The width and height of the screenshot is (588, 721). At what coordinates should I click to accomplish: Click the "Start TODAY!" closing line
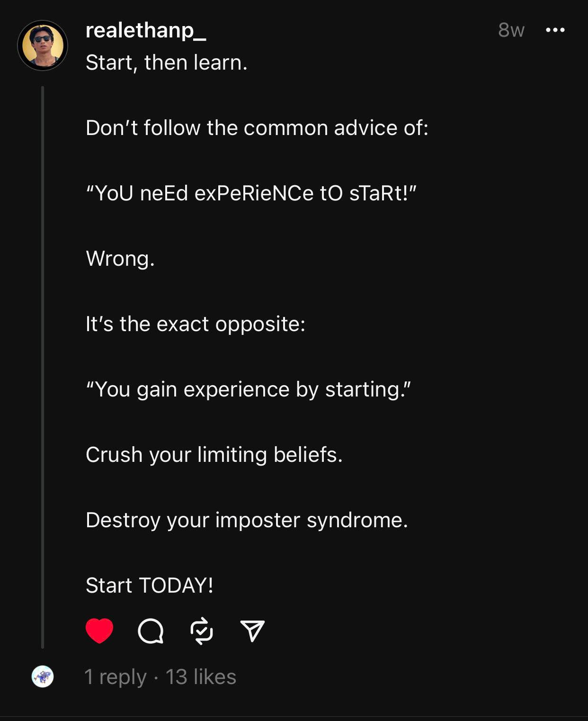coord(150,586)
